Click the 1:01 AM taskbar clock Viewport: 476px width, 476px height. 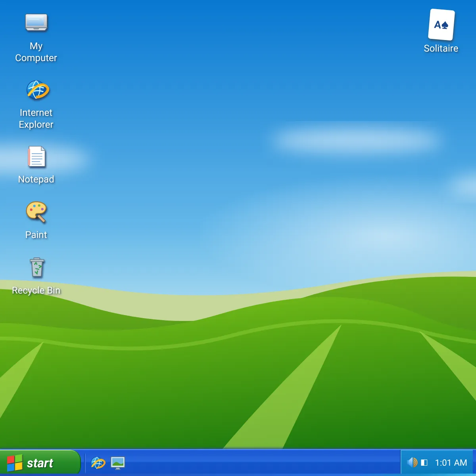pyautogui.click(x=451, y=463)
